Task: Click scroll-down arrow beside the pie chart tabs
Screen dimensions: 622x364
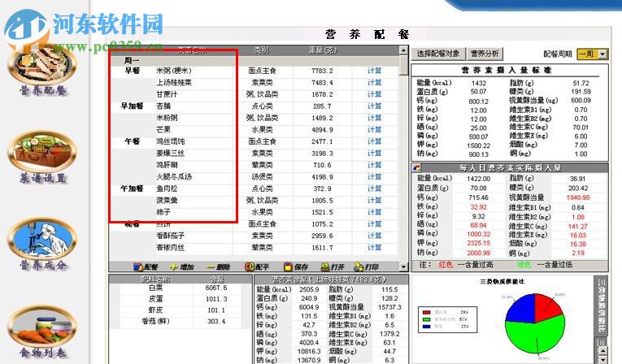Action: [602, 360]
